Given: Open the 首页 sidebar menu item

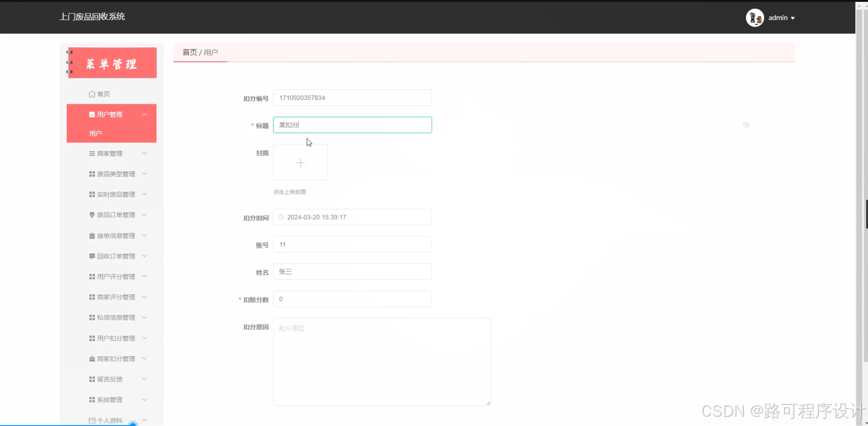Looking at the screenshot, I should pos(112,94).
